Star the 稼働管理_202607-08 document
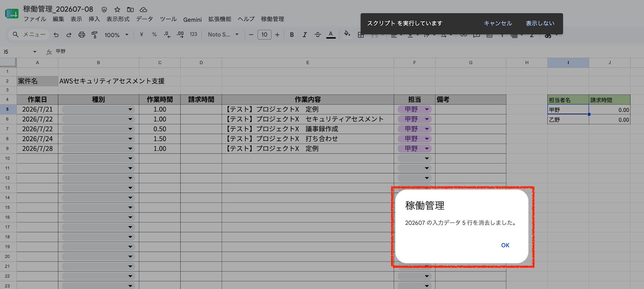This screenshot has height=289, width=644. (117, 9)
